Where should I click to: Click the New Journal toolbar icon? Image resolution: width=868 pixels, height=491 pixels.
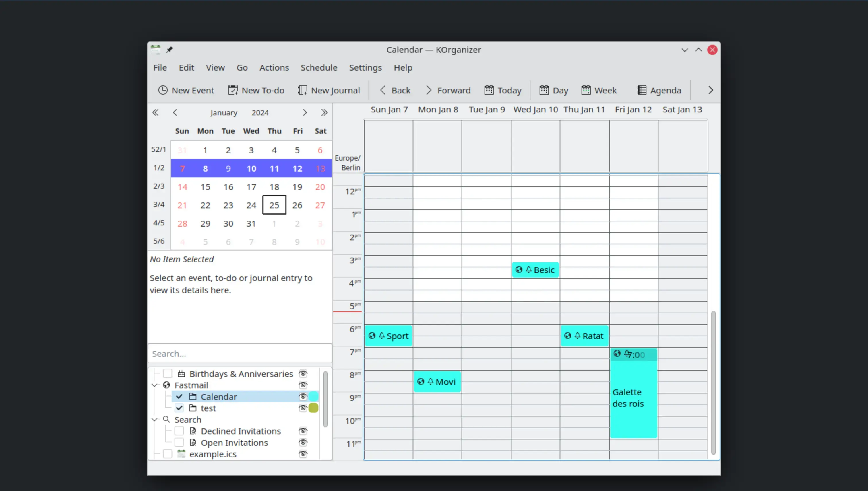[x=302, y=90]
